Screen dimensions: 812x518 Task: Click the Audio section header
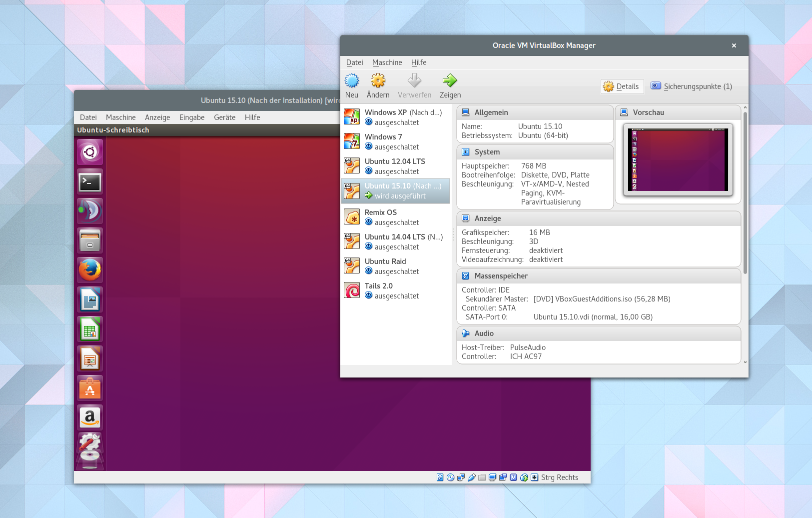pos(599,333)
